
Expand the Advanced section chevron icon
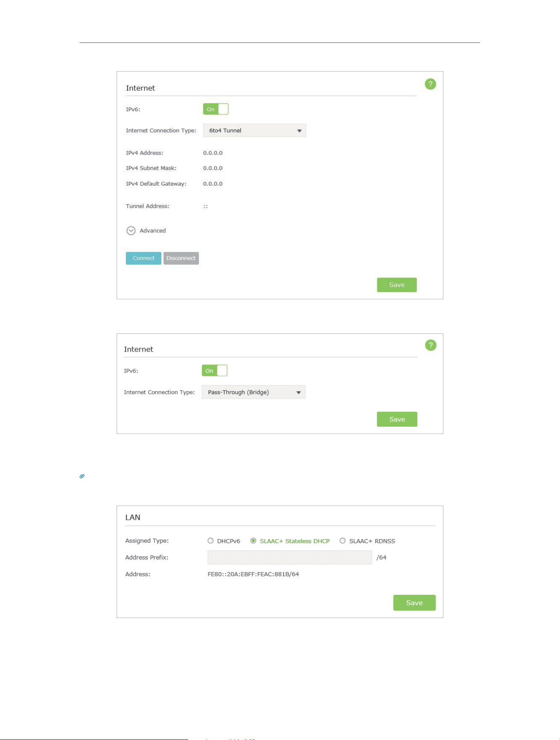point(131,231)
